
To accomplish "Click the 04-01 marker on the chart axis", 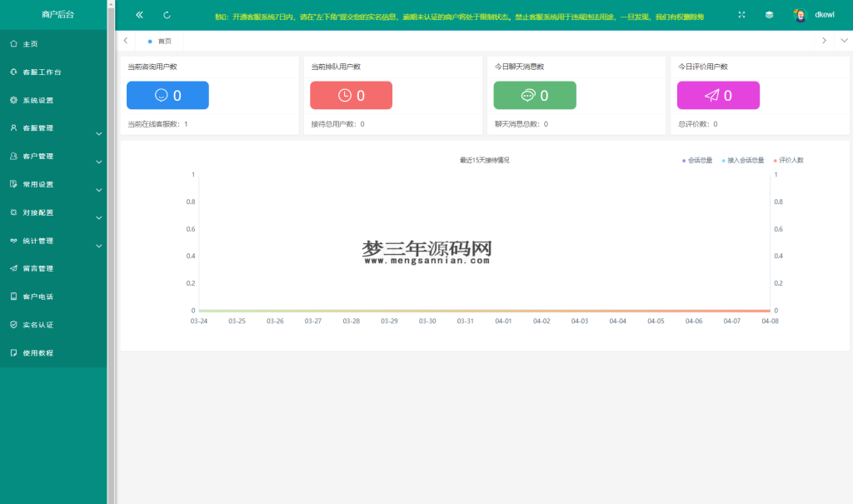I will click(504, 320).
